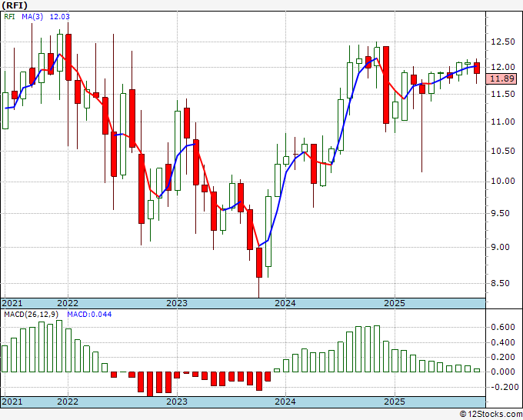Click the tall red candle at early 2022
This screenshot has height=420, width=523.
(x=68, y=57)
